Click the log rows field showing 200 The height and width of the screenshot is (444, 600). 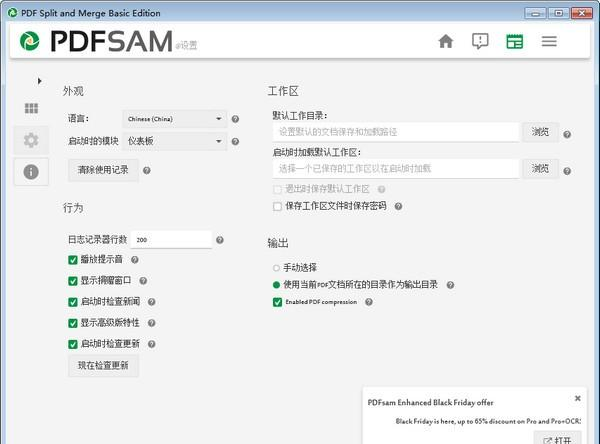click(171, 240)
